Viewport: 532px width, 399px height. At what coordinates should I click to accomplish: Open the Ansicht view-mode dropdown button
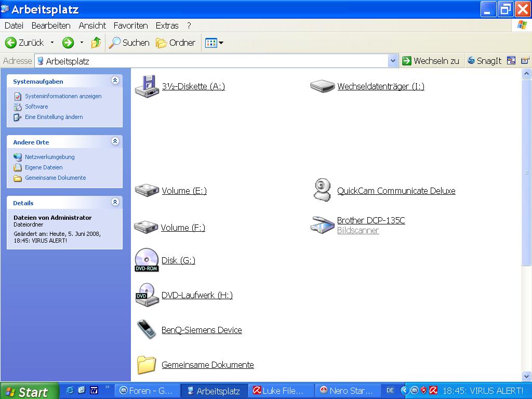tap(214, 43)
